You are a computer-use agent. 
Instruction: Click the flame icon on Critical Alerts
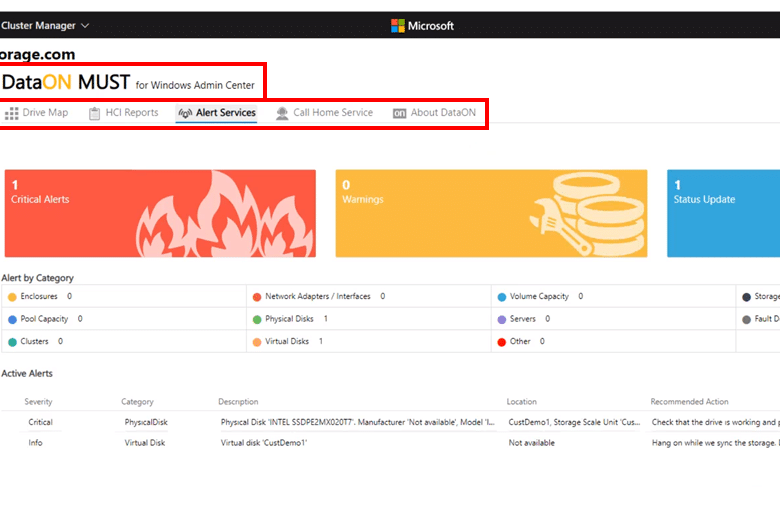[x=225, y=215]
